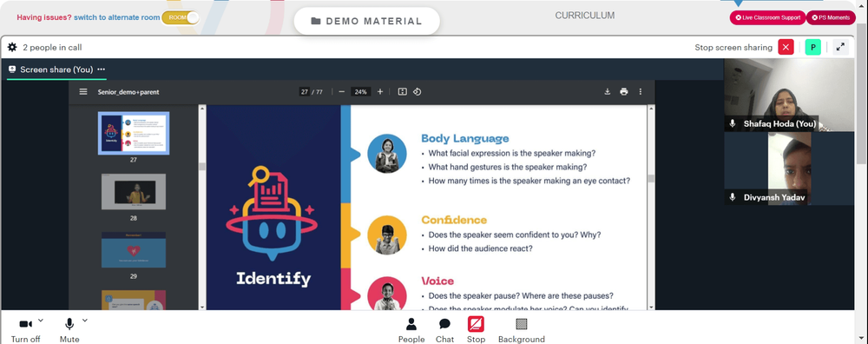Screen dimensions: 868x344
Task: Click the Stop sharing control
Action: [x=476, y=331]
